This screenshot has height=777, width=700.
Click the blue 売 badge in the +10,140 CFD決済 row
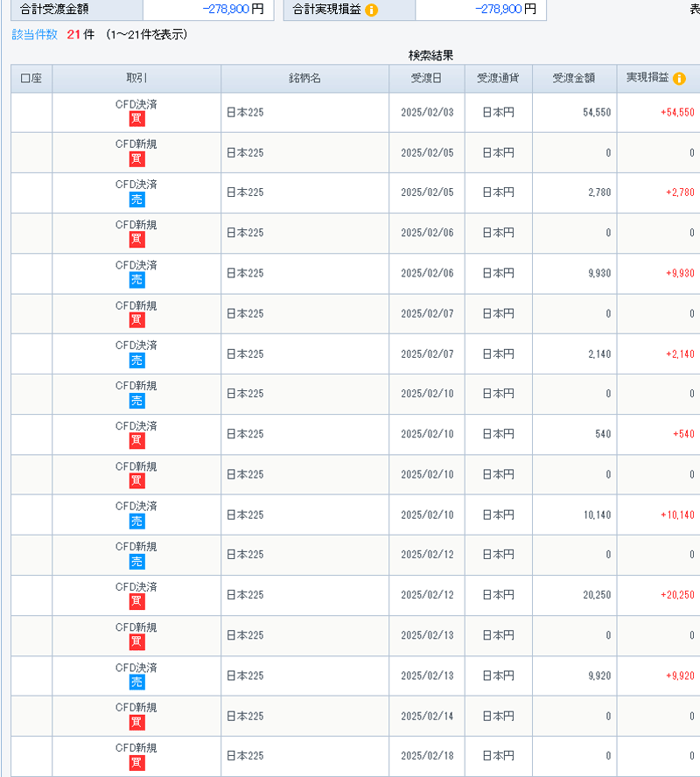pos(136,521)
